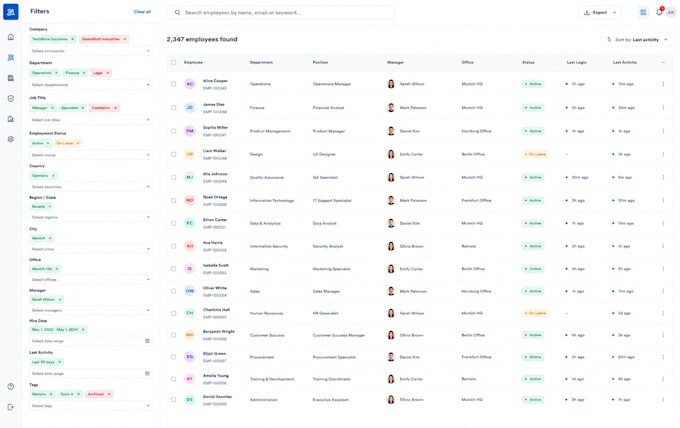Image resolution: width=680 pixels, height=428 pixels.
Task: Sort by the Department column header
Action: click(x=261, y=62)
